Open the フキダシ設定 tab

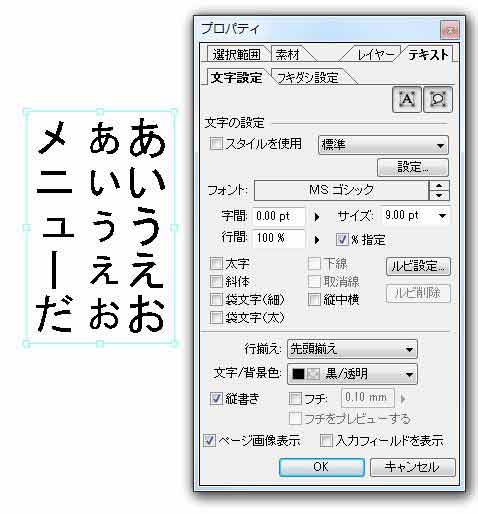[308, 78]
